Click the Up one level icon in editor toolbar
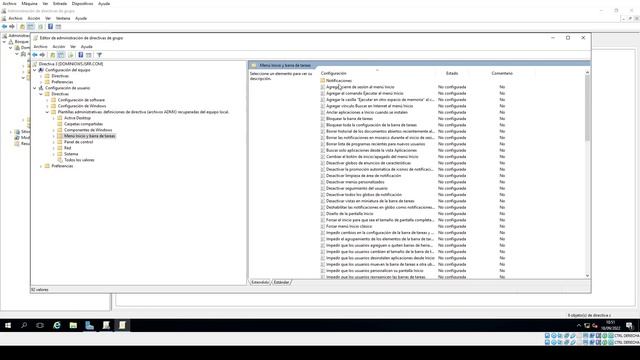The height and width of the screenshot is (360, 640). coord(53,55)
